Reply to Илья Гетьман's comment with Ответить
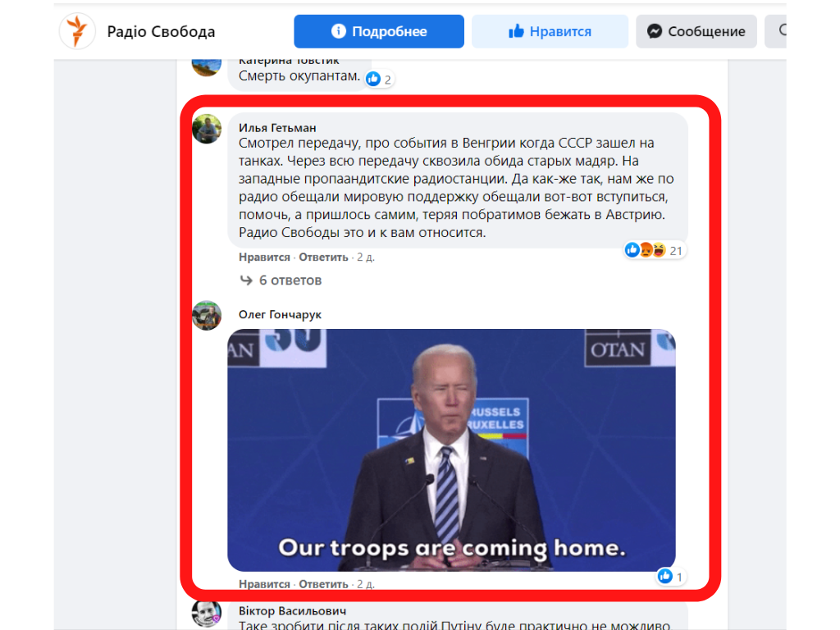This screenshot has width=840, height=630. (323, 257)
